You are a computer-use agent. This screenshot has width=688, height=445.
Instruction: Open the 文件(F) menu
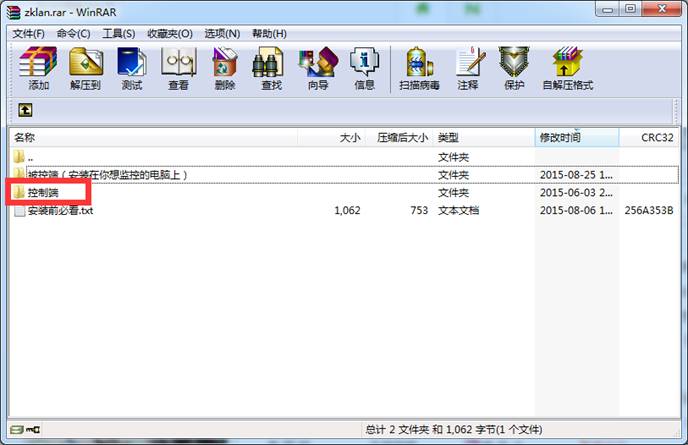pos(28,34)
